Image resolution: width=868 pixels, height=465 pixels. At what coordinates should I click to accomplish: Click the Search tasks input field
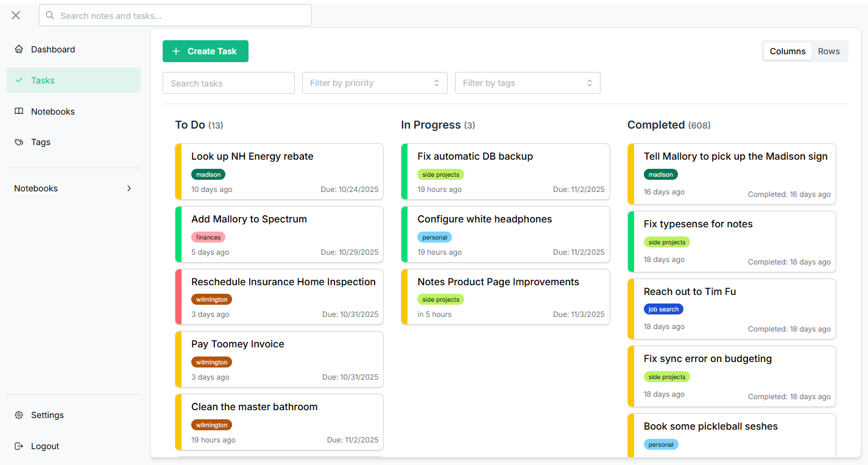point(228,83)
